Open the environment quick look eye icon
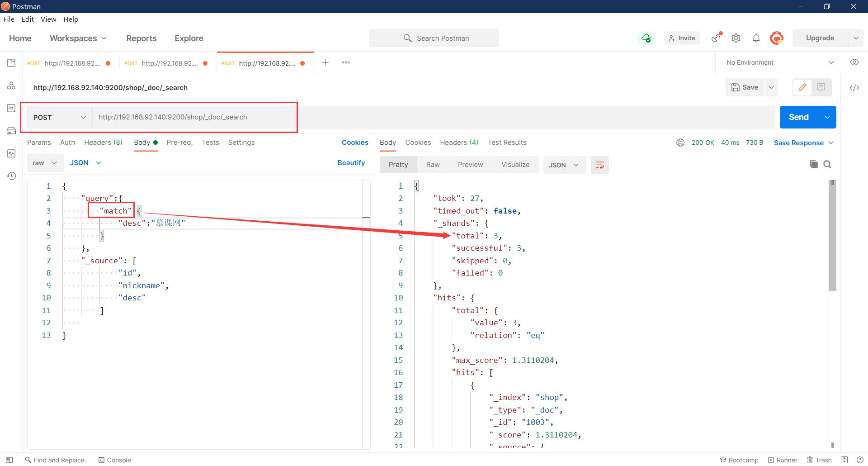Screen dimensions: 868x466 pyautogui.click(x=854, y=62)
